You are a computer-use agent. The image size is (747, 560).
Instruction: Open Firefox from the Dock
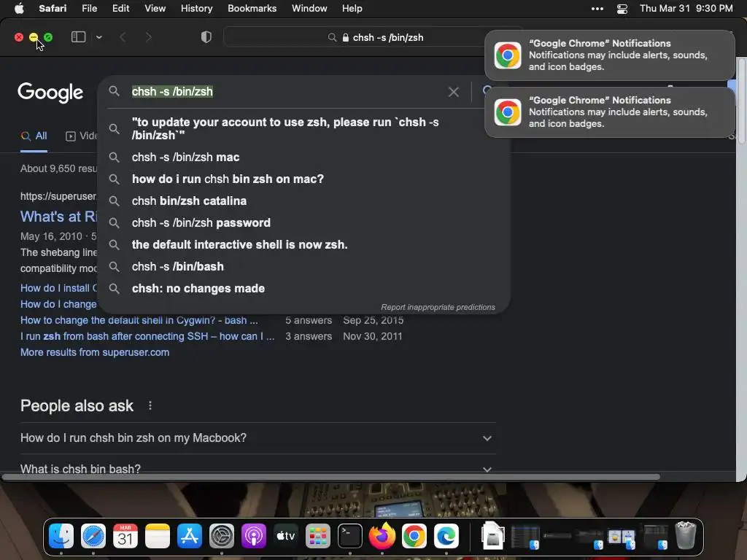point(382,536)
